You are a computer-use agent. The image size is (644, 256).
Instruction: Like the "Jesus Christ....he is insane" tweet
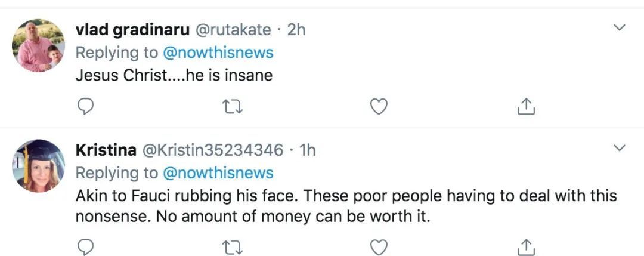click(x=379, y=107)
